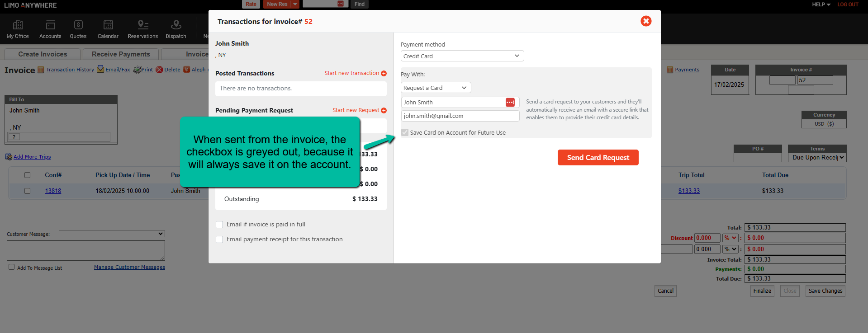This screenshot has width=868, height=333.
Task: Close the Transactions for invoice dialog
Action: (x=646, y=21)
